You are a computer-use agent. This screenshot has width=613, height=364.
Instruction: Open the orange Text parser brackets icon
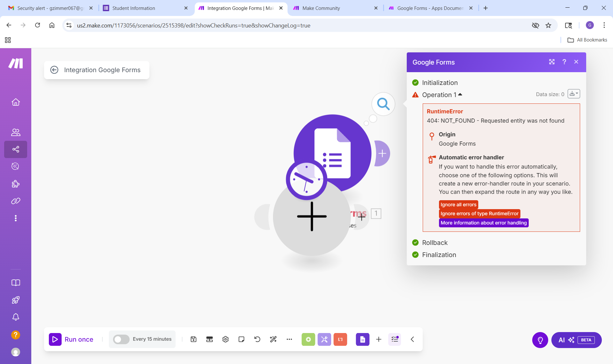coord(340,339)
